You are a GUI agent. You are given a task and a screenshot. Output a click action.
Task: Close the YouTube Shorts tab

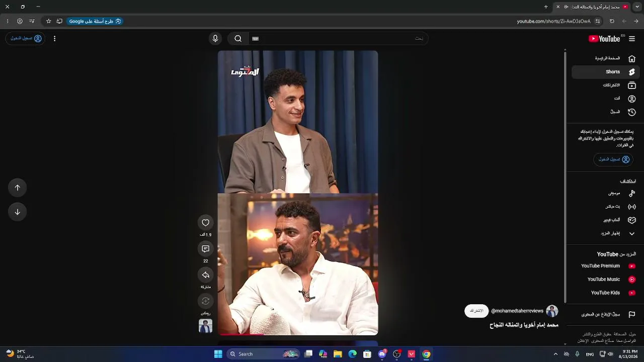(558, 7)
